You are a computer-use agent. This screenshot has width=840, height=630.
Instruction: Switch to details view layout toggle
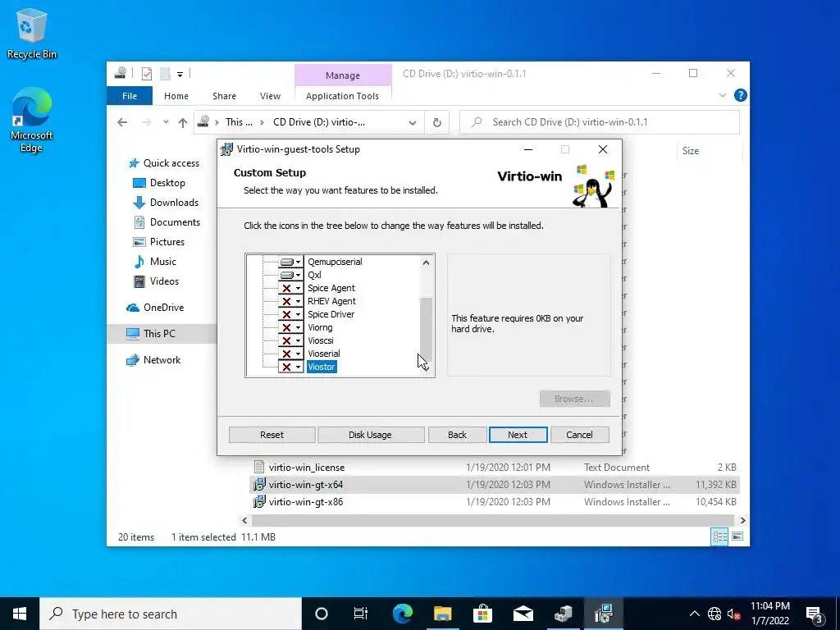[719, 536]
